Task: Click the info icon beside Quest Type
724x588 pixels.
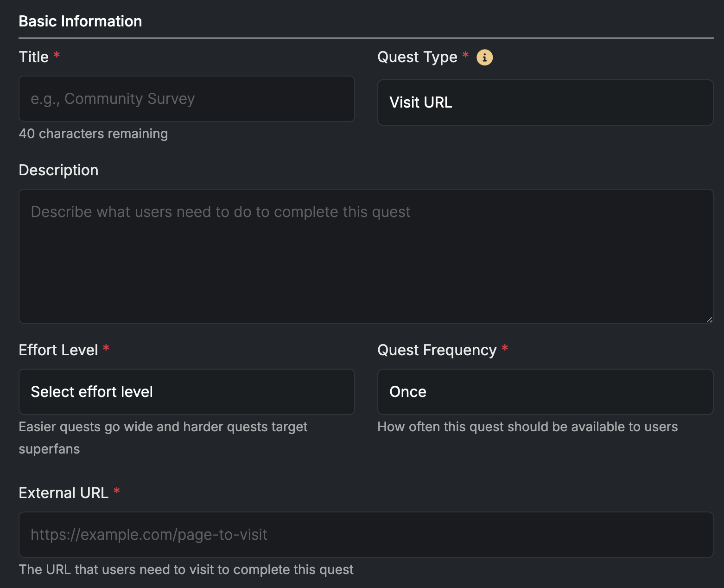Action: pyautogui.click(x=484, y=58)
